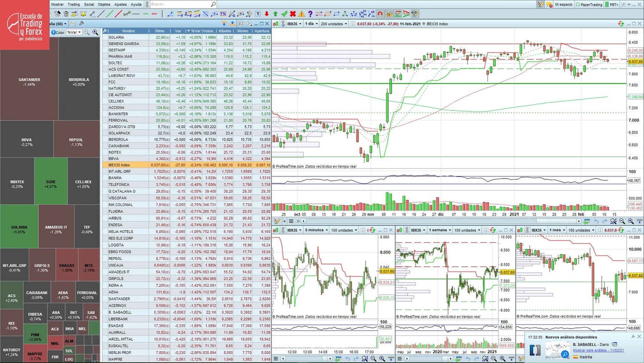Insert a red down arrow marker
This screenshot has width=644, height=363.
266,14
